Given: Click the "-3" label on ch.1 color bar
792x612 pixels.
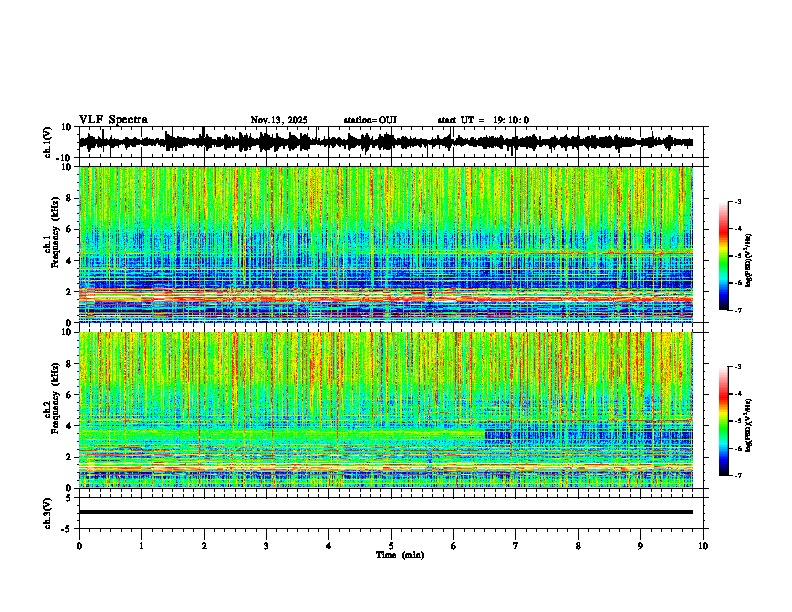Looking at the screenshot, I should click(x=737, y=201).
